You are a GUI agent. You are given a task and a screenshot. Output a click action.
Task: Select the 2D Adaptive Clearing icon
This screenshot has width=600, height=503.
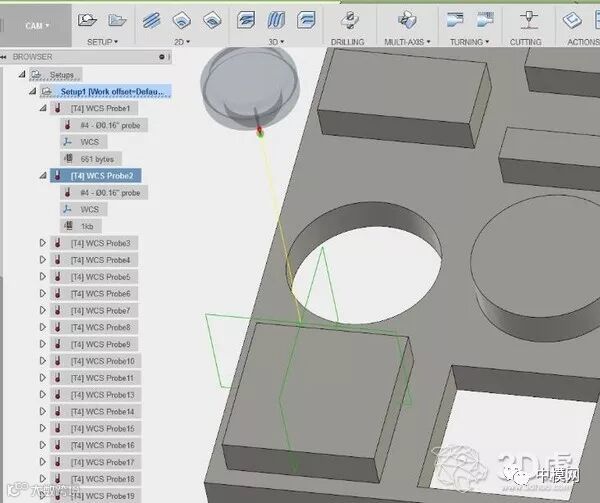[181, 20]
